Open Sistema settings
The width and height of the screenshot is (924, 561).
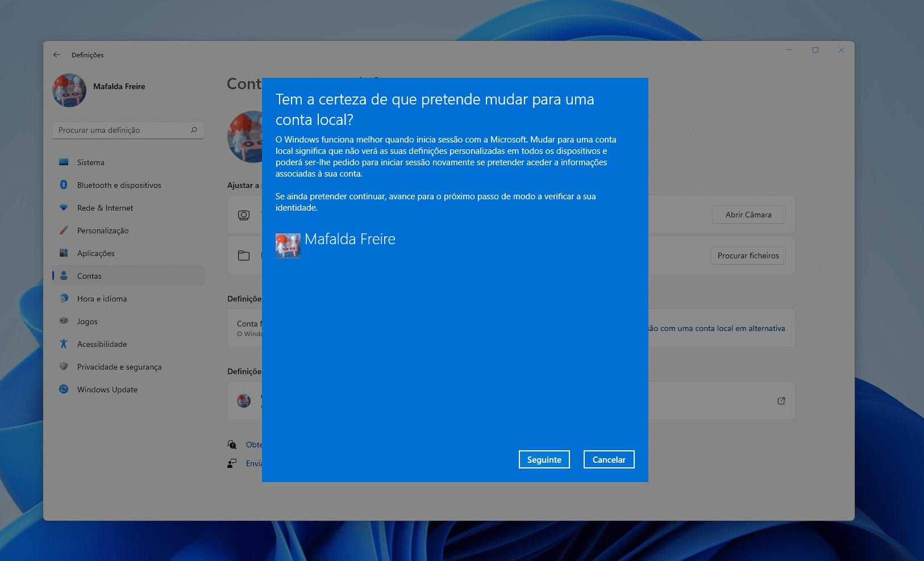128,162
